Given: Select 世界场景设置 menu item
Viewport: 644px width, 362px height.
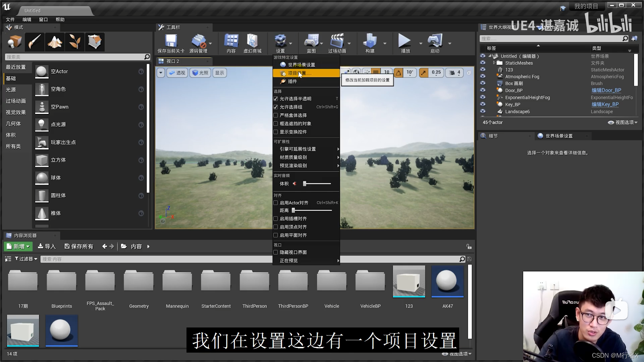Looking at the screenshot, I should tap(301, 65).
